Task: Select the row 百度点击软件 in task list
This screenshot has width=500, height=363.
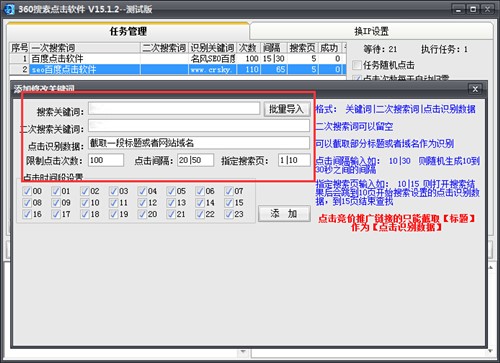Action: (x=178, y=59)
